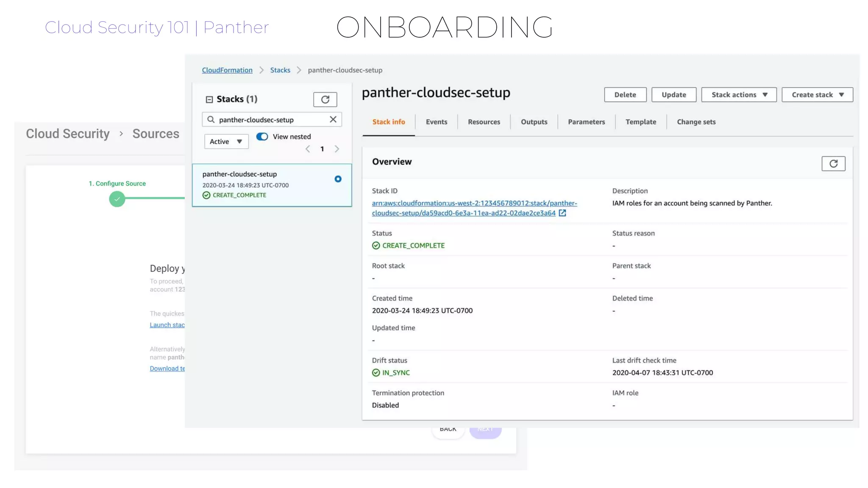Open the Stack actions dropdown

point(739,94)
